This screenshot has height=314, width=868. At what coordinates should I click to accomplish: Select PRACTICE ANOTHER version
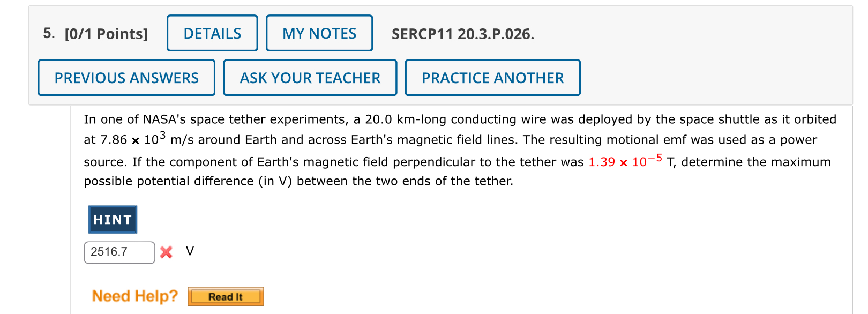click(492, 77)
